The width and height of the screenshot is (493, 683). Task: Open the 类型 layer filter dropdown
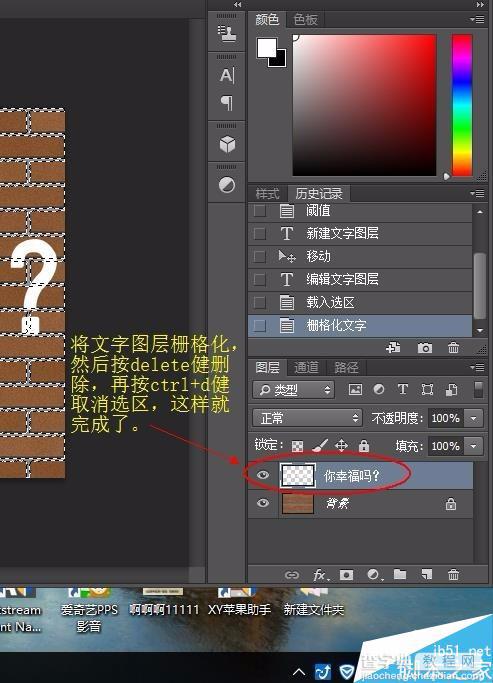pyautogui.click(x=293, y=390)
